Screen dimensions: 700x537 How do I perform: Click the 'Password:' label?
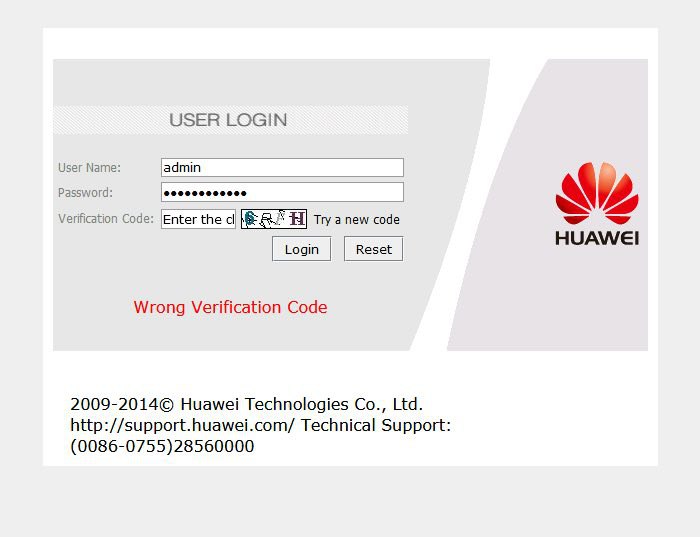click(x=85, y=193)
